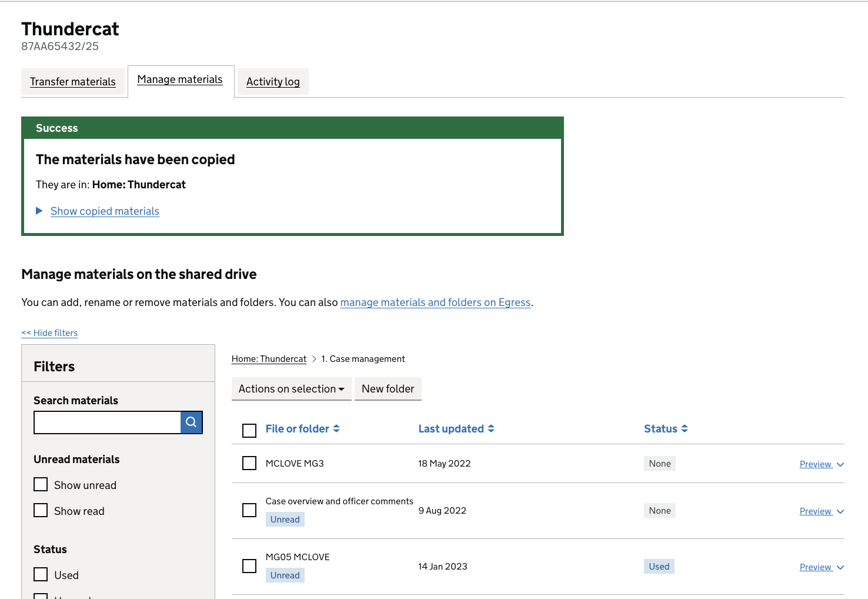Screen dimensions: 868x599
Task: Open the Activity log tab
Action: [273, 82]
